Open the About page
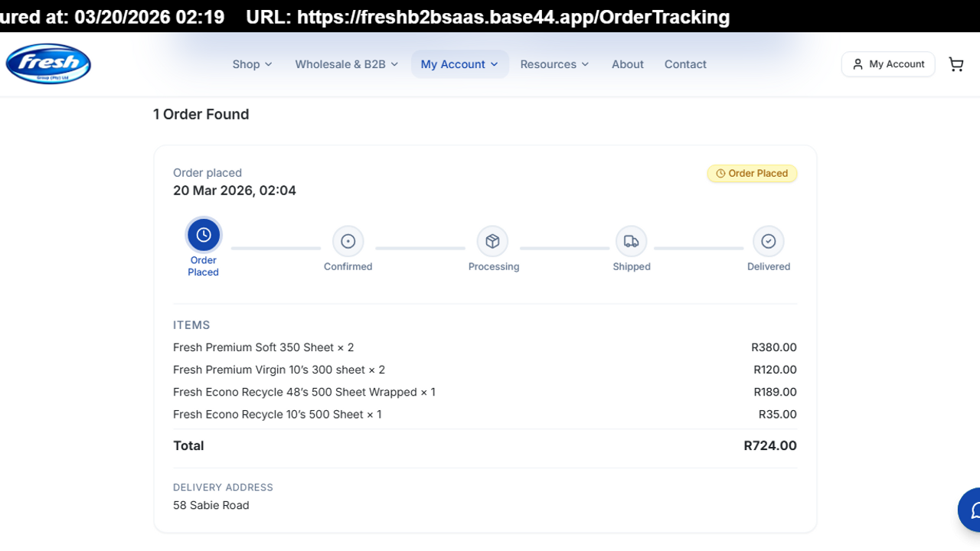Screen dimensions: 980x551 coord(627,64)
